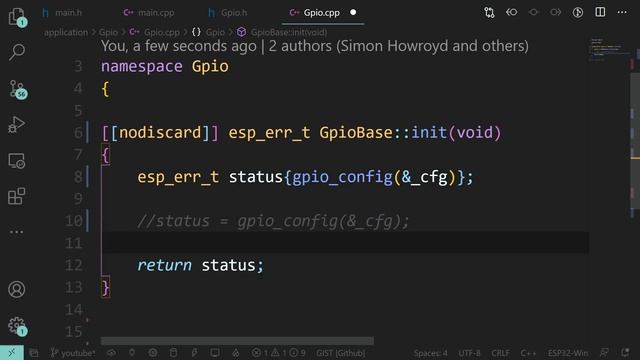Open the Search view in the activity bar
Screen dimensions: 640x360
[x=17, y=52]
